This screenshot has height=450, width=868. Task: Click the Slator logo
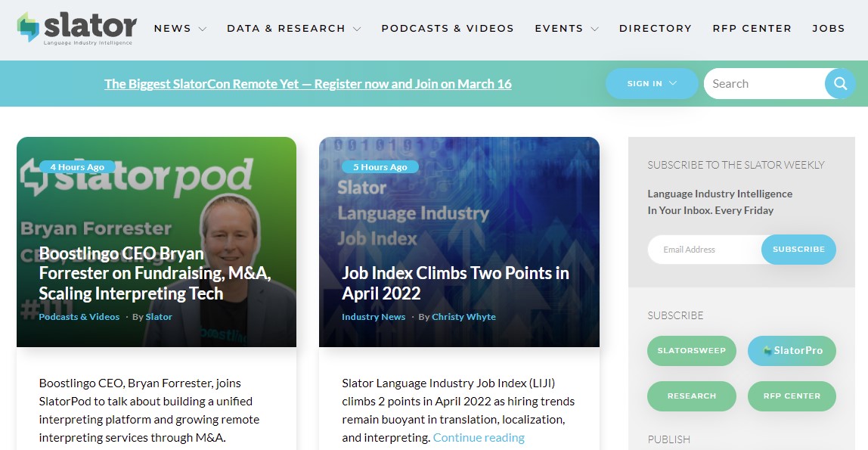pos(77,28)
